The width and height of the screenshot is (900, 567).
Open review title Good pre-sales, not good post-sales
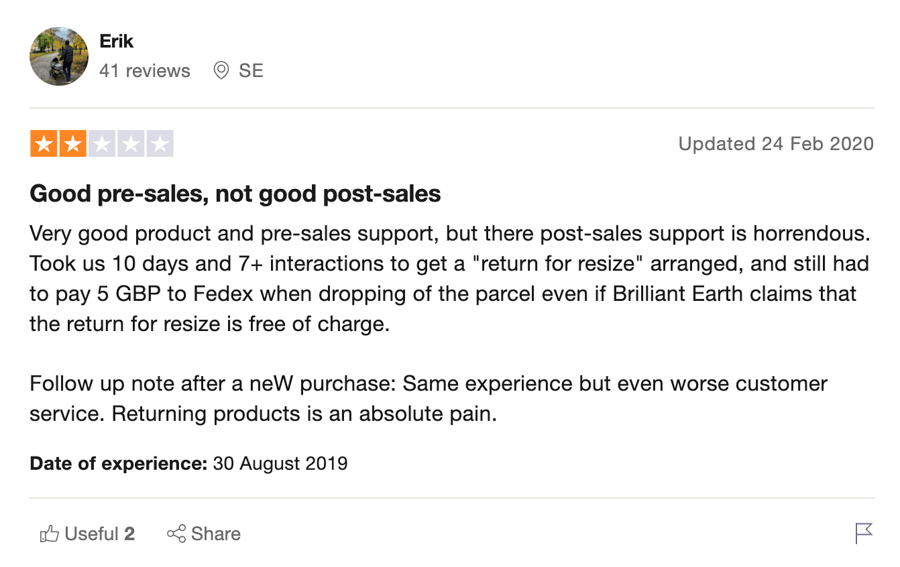[x=235, y=194]
